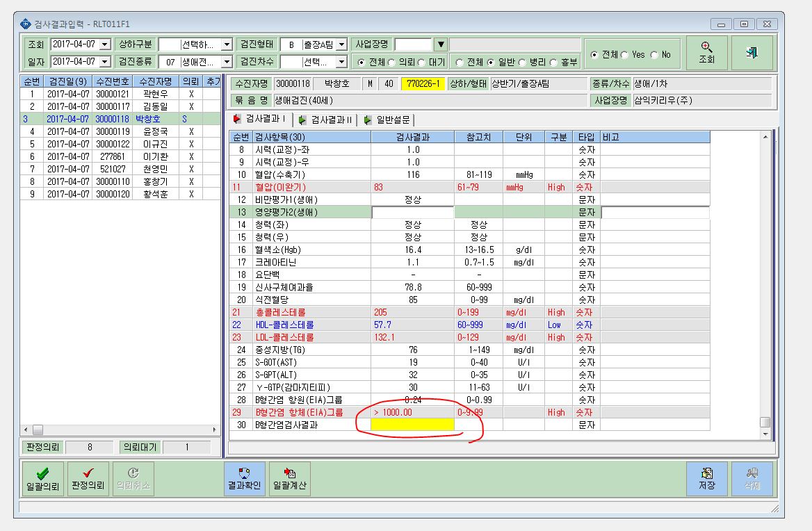Click the 조회 magnifier search icon button

(707, 53)
